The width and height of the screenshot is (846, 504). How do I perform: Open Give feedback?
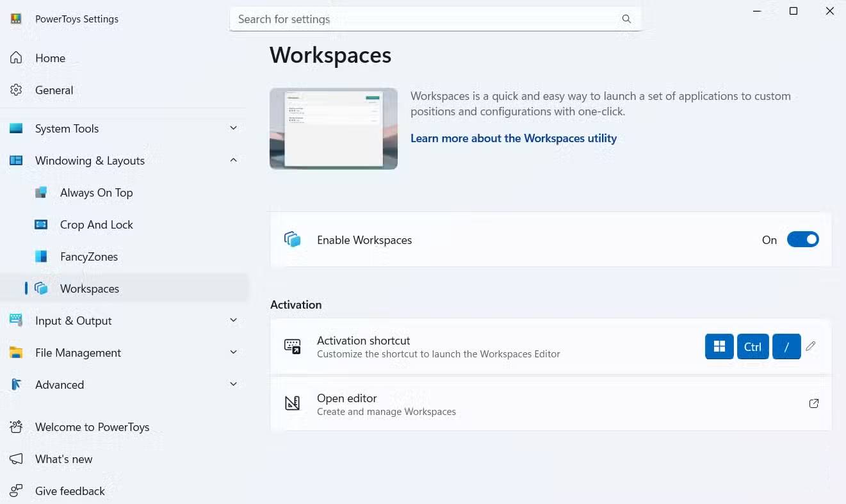124,491
